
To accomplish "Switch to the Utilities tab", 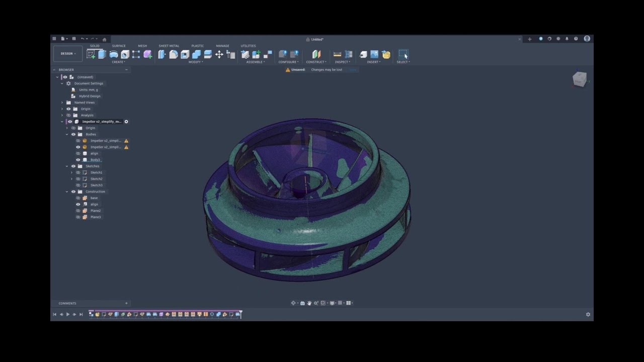I will (x=248, y=46).
